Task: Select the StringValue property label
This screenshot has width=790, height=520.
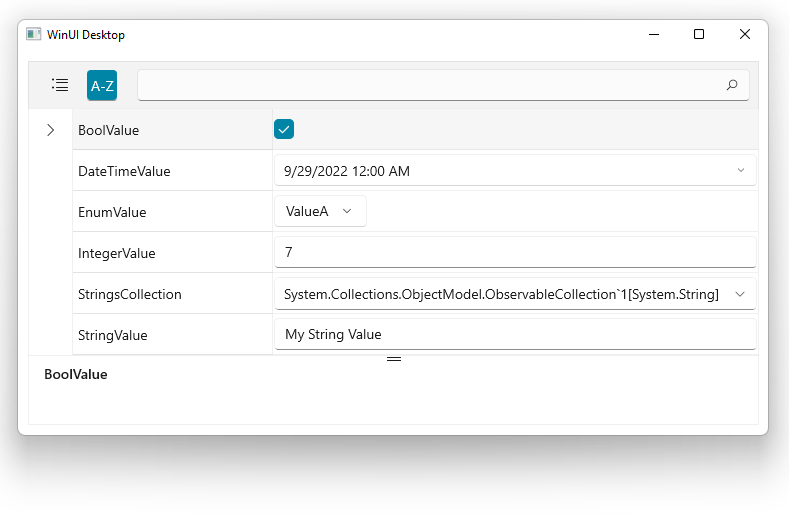Action: (x=113, y=336)
